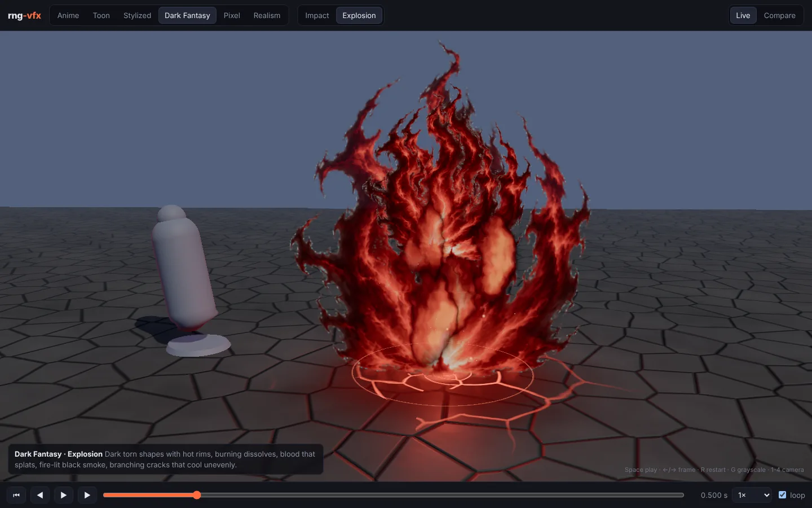This screenshot has width=812, height=508.
Task: Select the Dark Fantasy style tab
Action: tap(187, 15)
